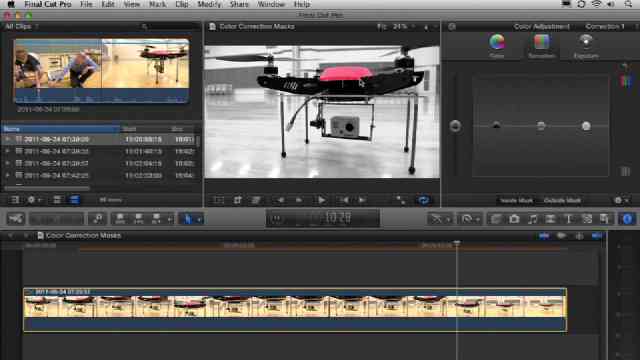Viewport: 640px width, 360px height.
Task: Select the highlights saturation control
Action: tap(586, 126)
